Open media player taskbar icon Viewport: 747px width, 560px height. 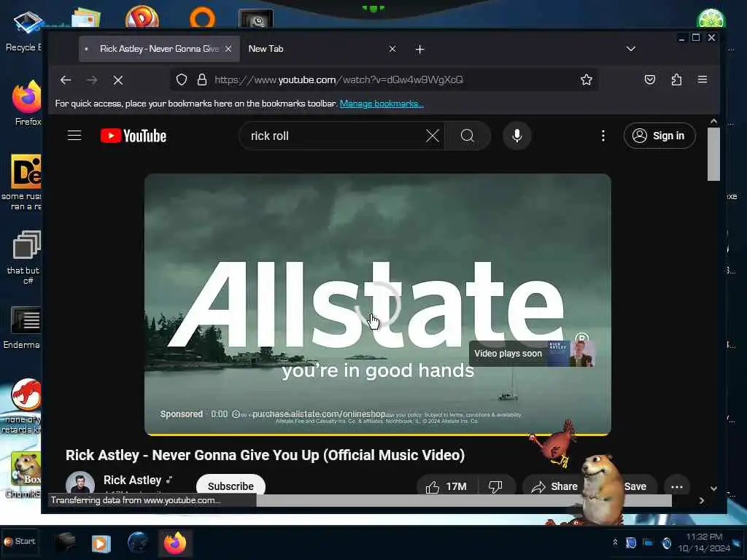pos(101,543)
